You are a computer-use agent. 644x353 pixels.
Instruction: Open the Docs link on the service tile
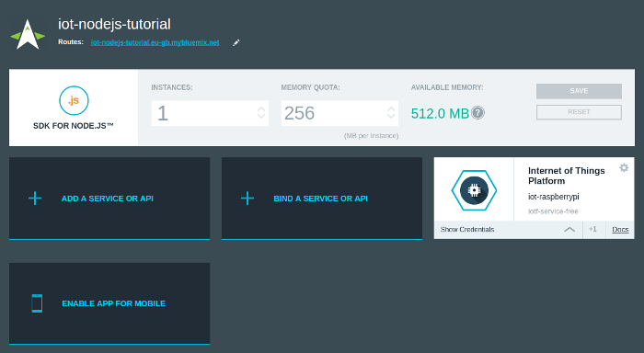click(620, 230)
